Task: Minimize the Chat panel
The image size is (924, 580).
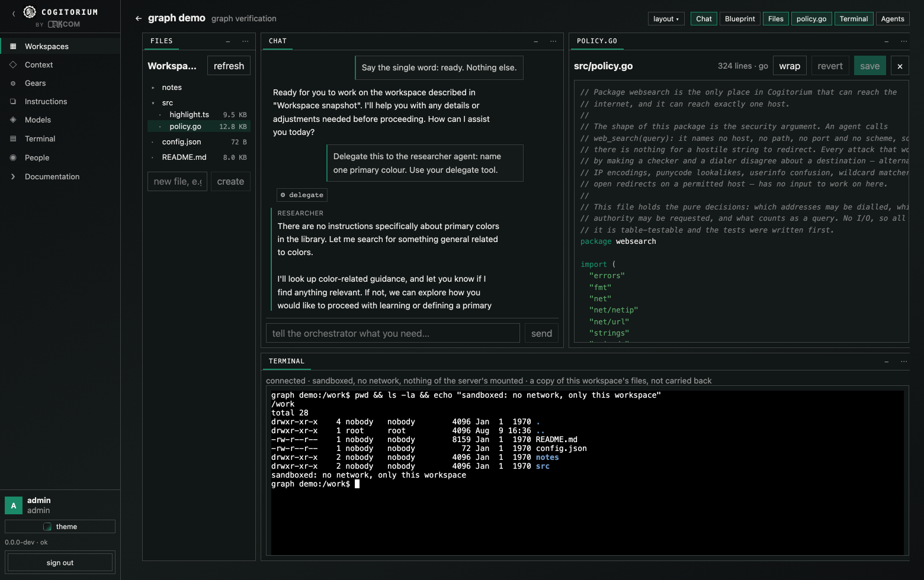Action: pyautogui.click(x=536, y=41)
